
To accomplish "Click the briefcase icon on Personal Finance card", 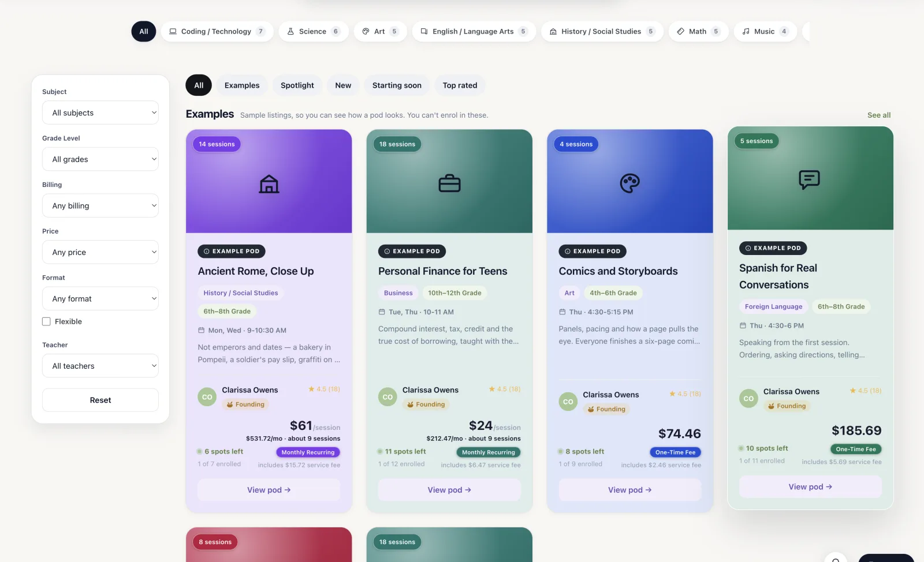I will point(449,184).
